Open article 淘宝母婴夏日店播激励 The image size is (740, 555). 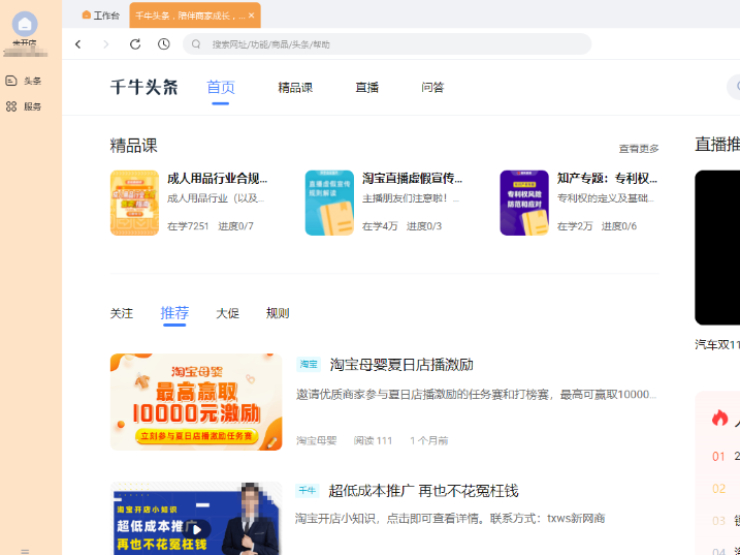click(x=401, y=365)
